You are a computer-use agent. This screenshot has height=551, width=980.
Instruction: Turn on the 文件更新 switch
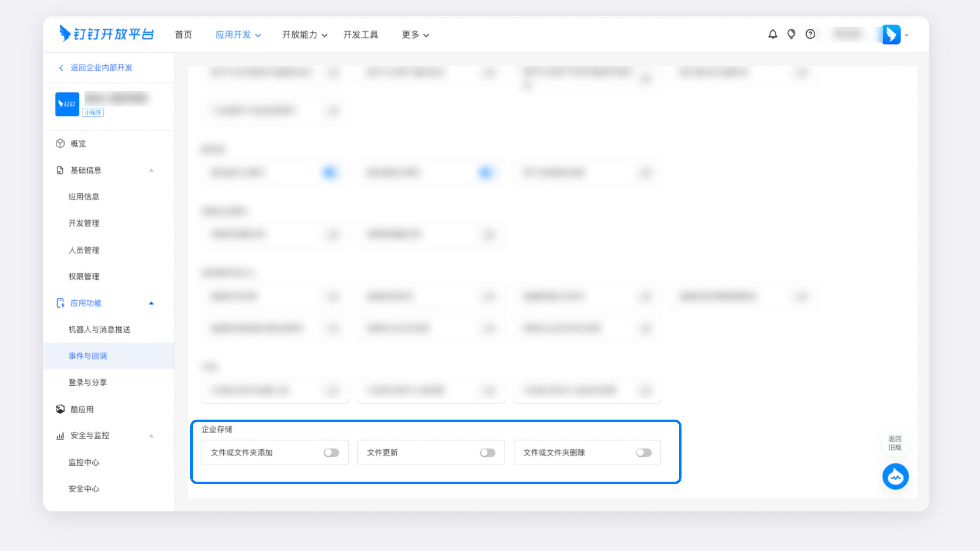[x=488, y=453]
